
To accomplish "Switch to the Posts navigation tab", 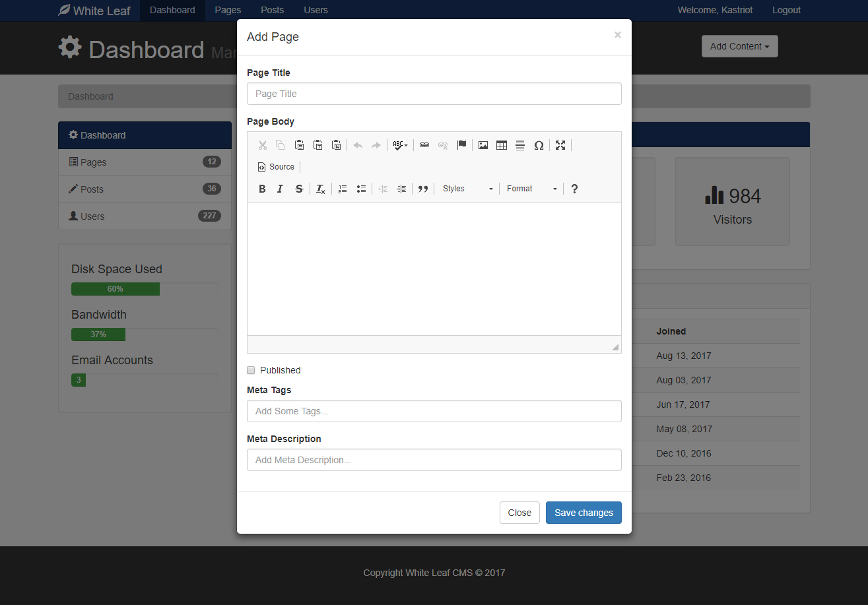I will (272, 10).
